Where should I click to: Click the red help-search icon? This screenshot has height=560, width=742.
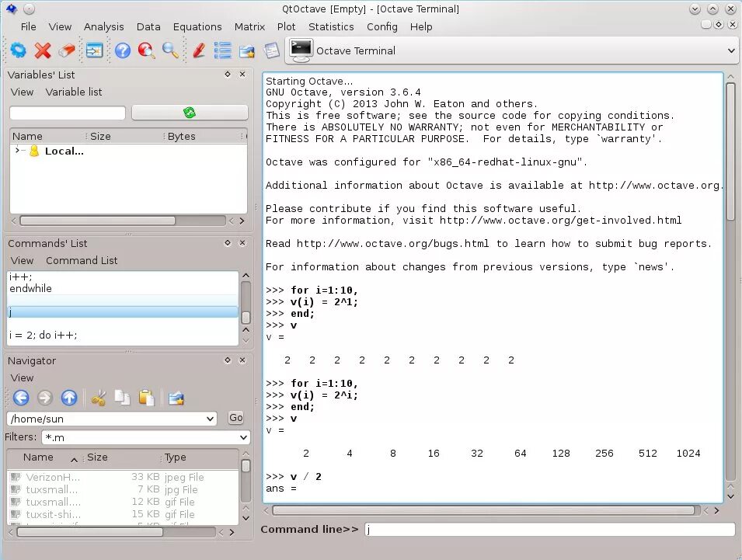point(147,50)
